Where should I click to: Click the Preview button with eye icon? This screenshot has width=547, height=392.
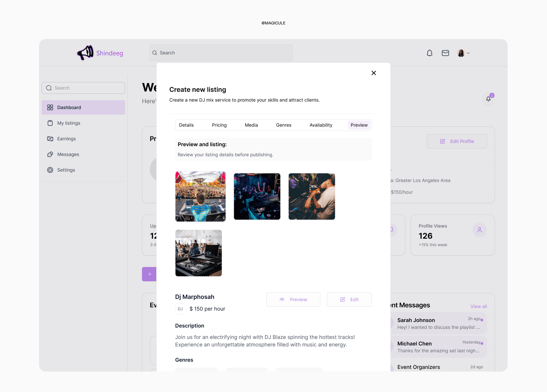tap(293, 300)
